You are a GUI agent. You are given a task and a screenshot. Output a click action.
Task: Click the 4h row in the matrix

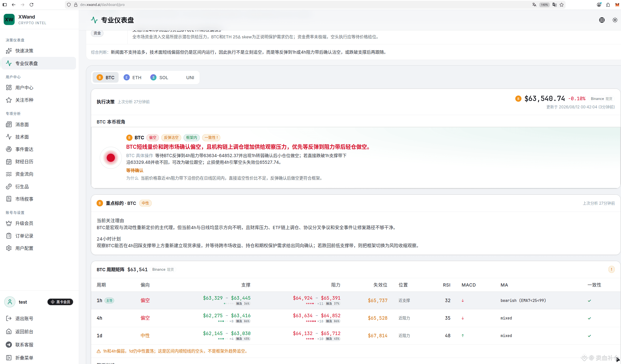click(x=356, y=318)
